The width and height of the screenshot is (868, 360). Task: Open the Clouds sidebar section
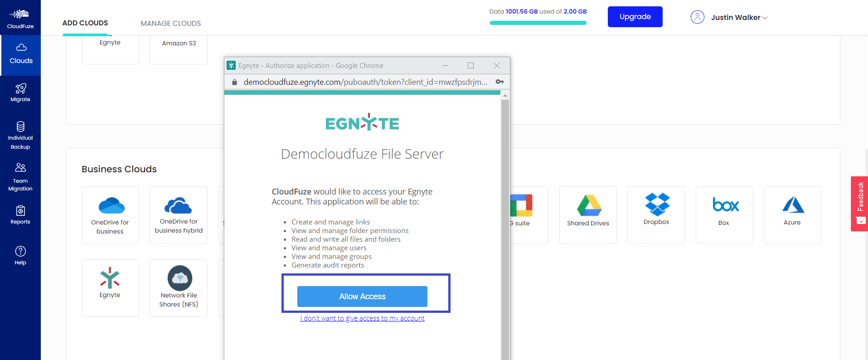21,54
